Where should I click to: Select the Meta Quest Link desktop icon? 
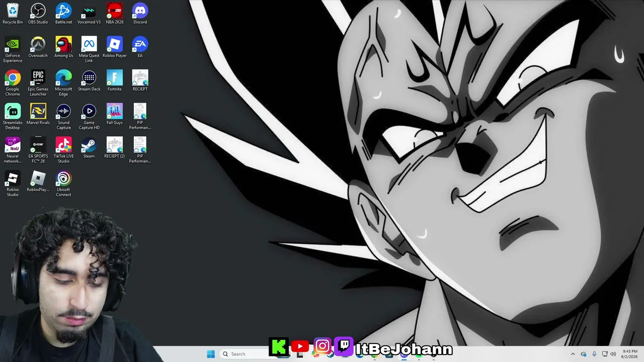click(89, 49)
